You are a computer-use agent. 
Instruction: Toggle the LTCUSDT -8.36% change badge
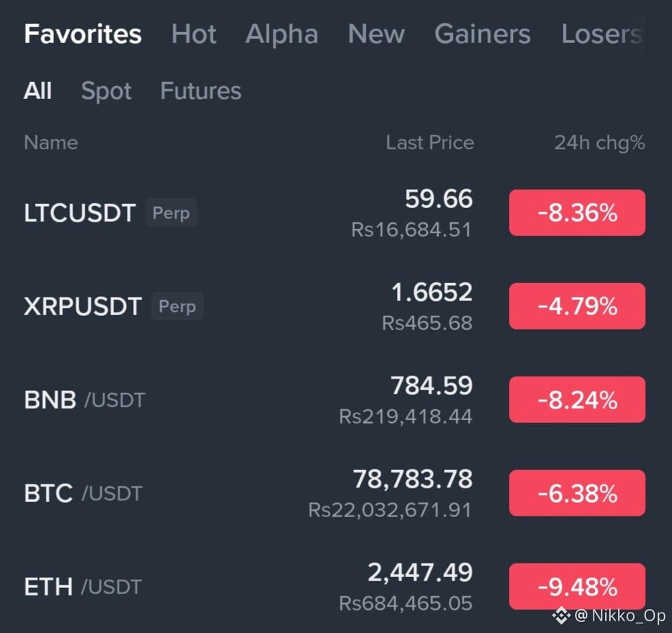click(x=577, y=213)
